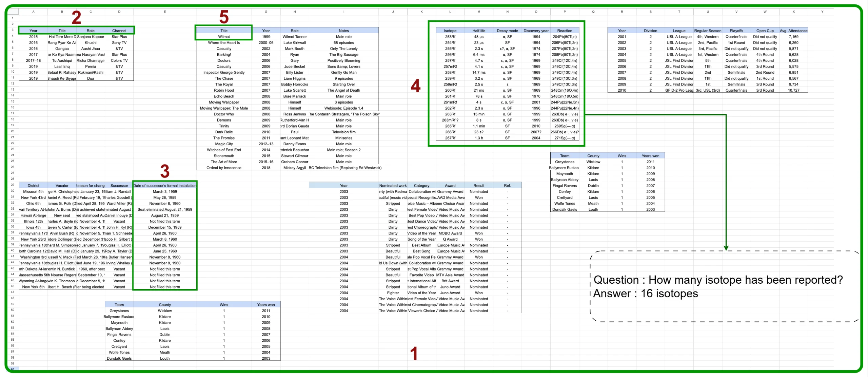
Task: Select column header E
Action: [x=165, y=12]
